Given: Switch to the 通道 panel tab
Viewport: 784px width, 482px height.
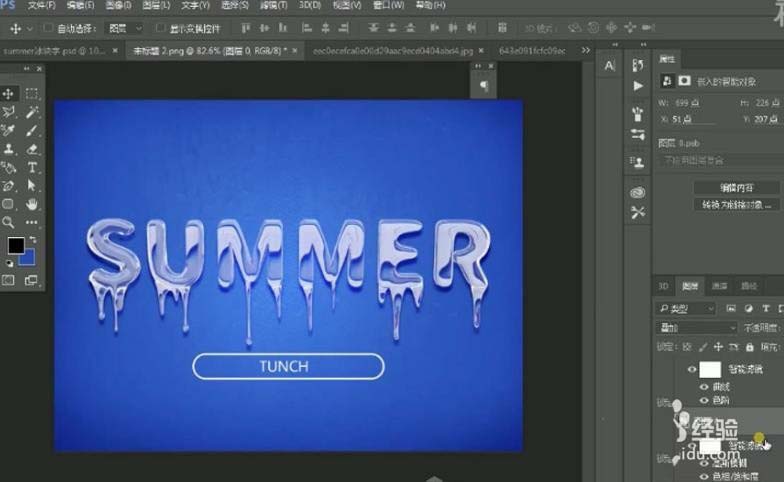Looking at the screenshot, I should [x=719, y=286].
